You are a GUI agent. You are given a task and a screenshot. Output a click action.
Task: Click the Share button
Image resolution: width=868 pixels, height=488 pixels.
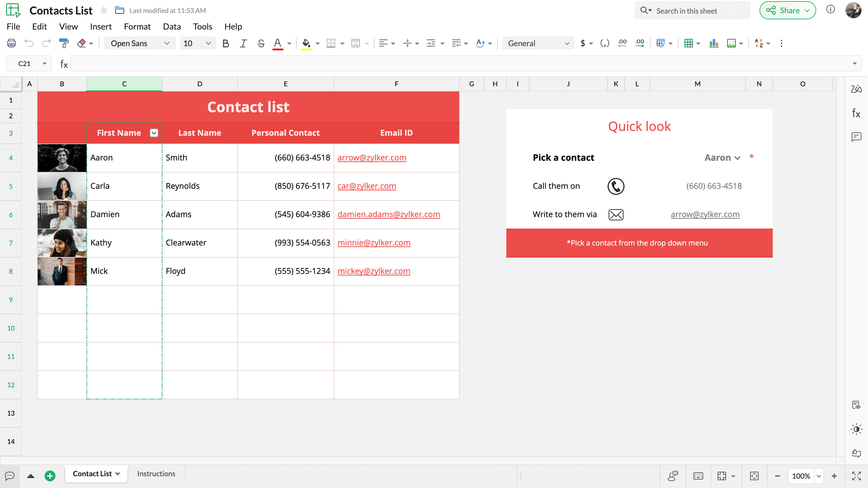point(788,10)
